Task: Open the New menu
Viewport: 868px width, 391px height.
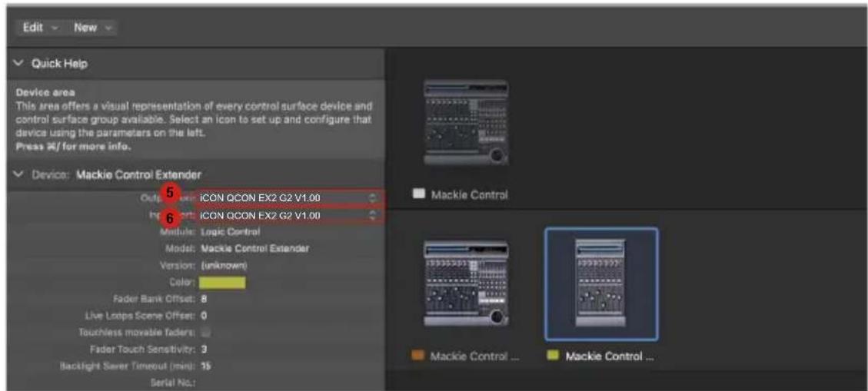Action: click(92, 27)
